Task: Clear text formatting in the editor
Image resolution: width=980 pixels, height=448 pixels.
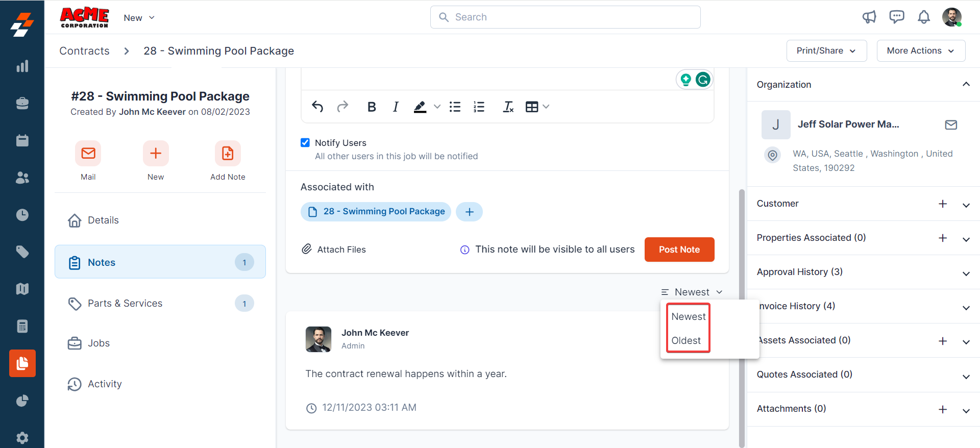Action: point(508,107)
